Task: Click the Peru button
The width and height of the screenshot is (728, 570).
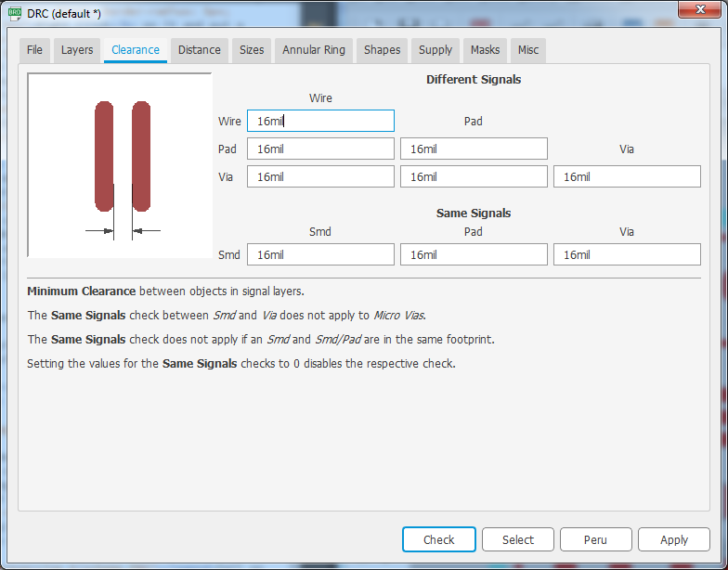Action: point(596,539)
